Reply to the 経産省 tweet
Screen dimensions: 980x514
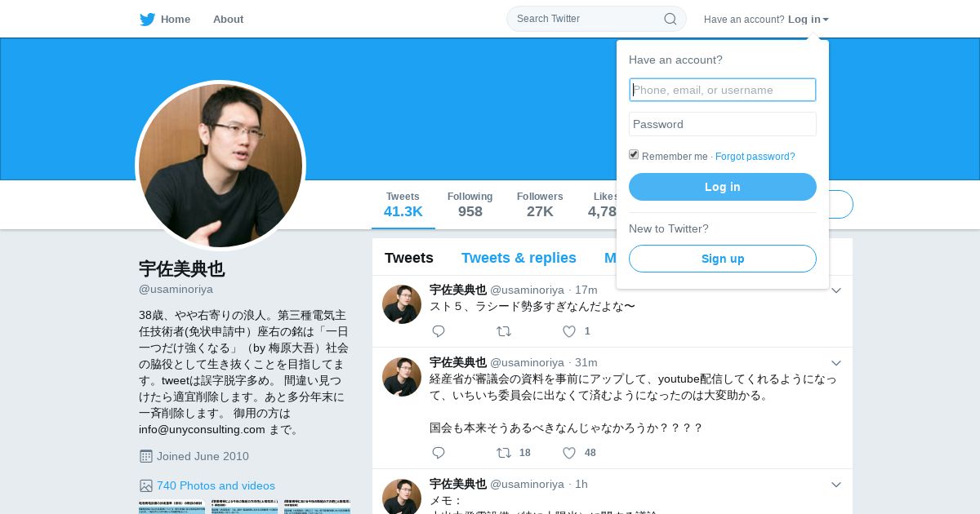click(x=439, y=453)
